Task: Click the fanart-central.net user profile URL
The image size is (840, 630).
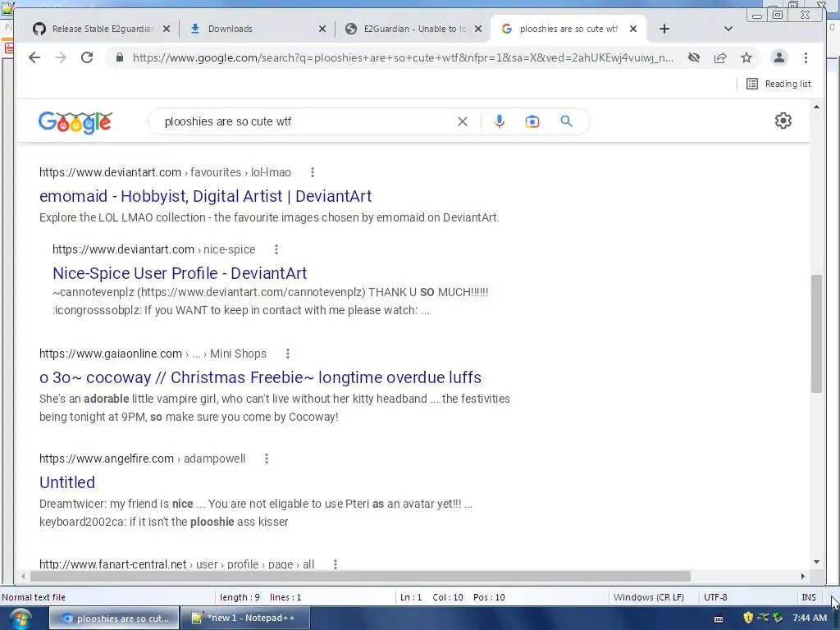Action: (x=177, y=564)
